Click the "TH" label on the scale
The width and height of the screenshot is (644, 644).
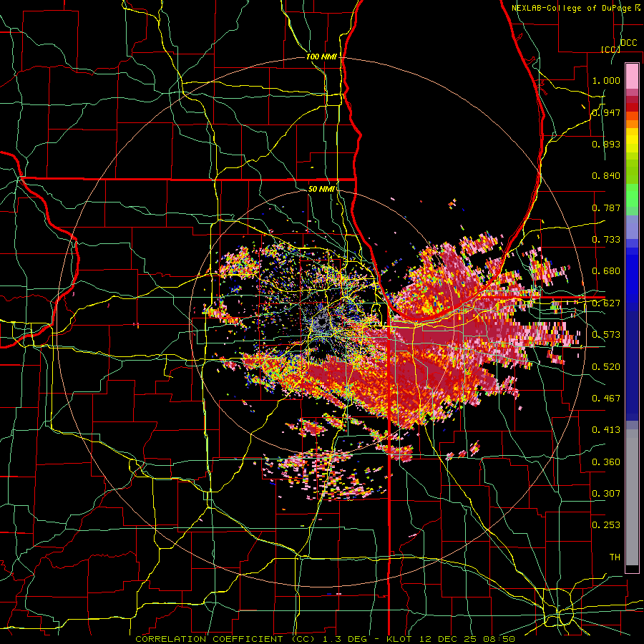click(x=615, y=557)
